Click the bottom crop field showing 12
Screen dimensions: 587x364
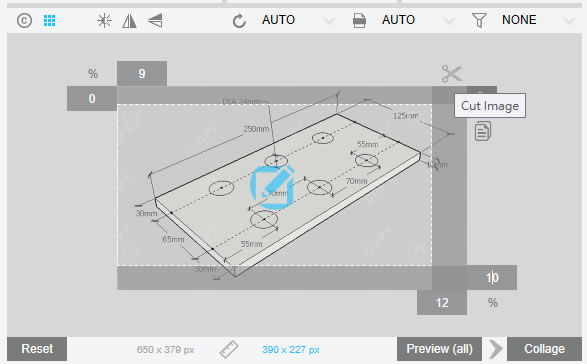pyautogui.click(x=442, y=302)
